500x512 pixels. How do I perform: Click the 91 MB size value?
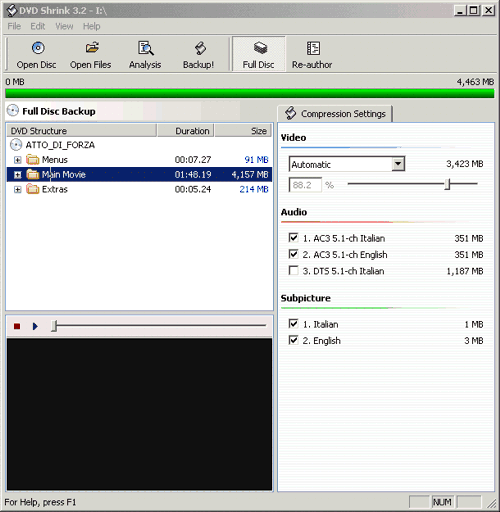pos(256,160)
